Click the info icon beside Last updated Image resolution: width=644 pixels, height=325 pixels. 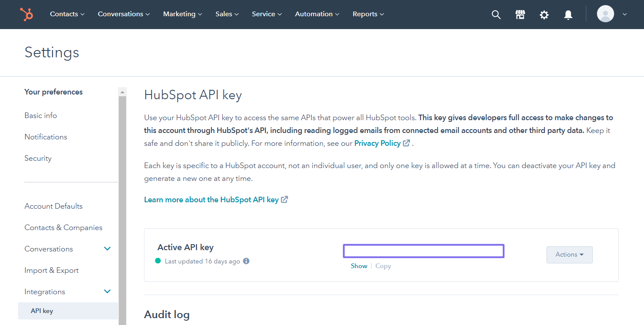coord(246,261)
